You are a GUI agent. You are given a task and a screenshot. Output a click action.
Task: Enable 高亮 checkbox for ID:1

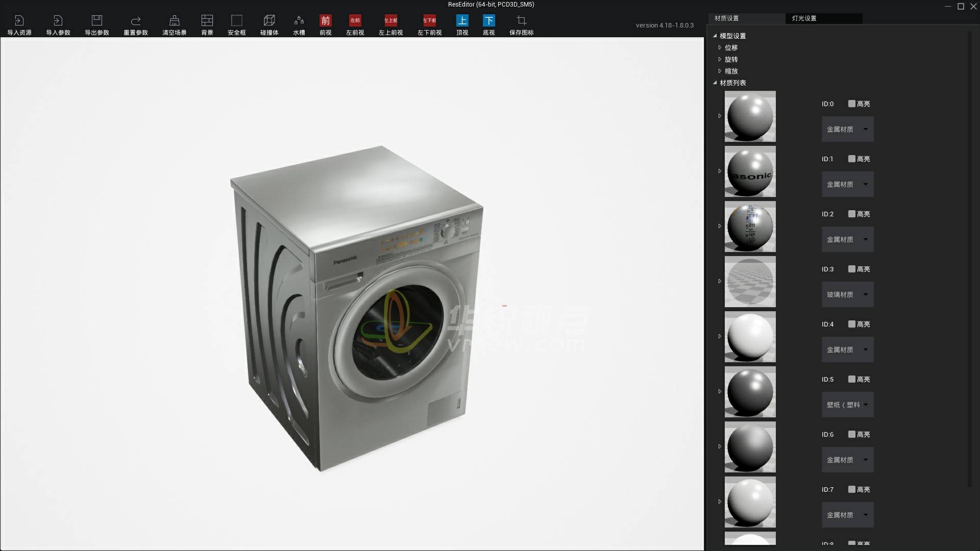click(852, 159)
